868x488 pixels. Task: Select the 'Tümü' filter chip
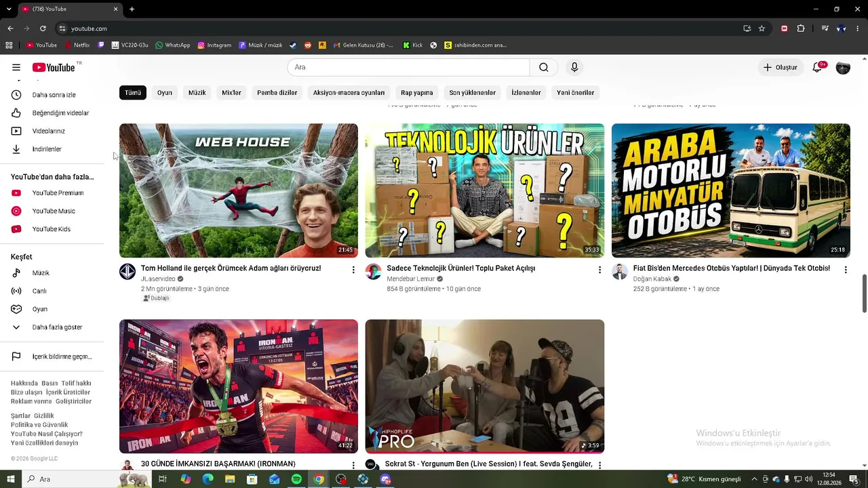[133, 93]
